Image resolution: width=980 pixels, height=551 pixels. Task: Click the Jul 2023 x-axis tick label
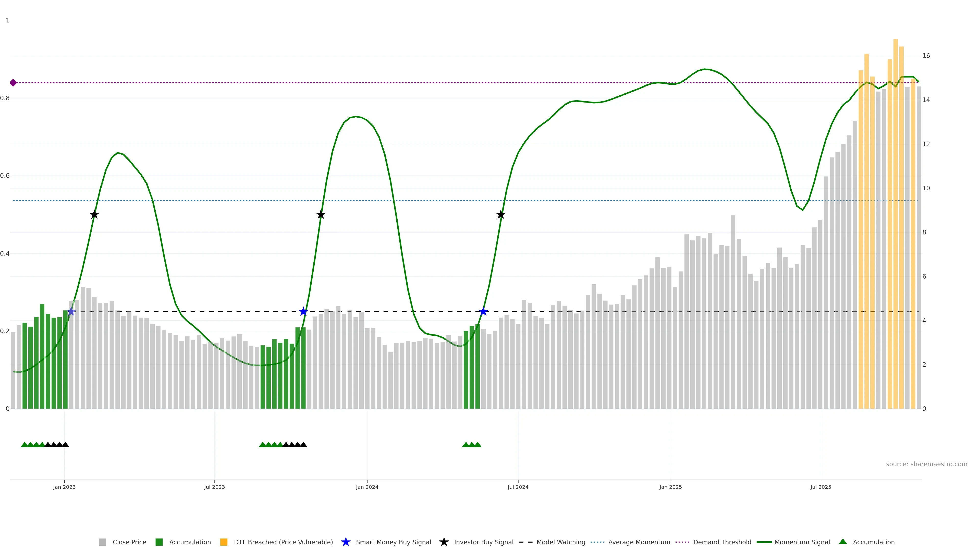pyautogui.click(x=214, y=487)
